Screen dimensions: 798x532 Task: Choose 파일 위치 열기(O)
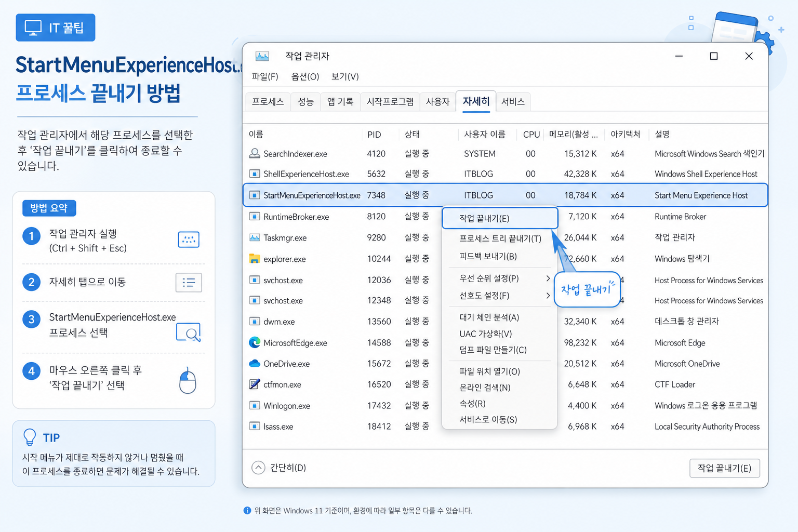pyautogui.click(x=500, y=371)
